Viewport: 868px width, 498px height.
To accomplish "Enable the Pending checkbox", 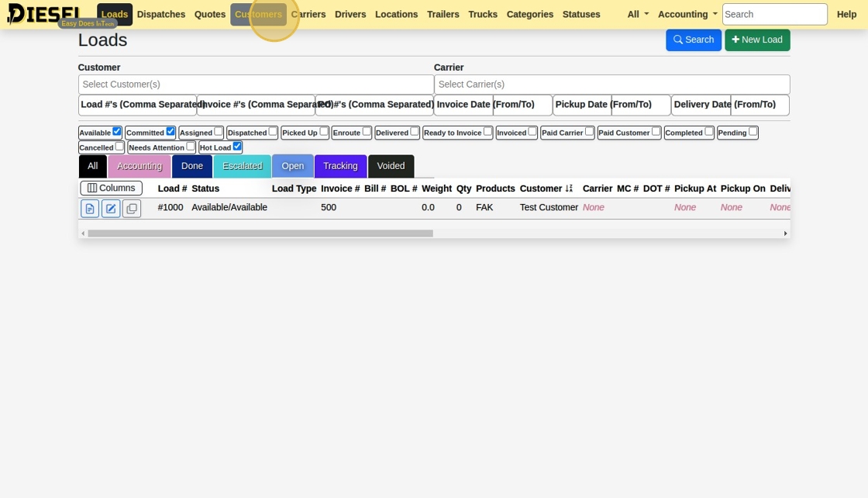I will point(753,131).
